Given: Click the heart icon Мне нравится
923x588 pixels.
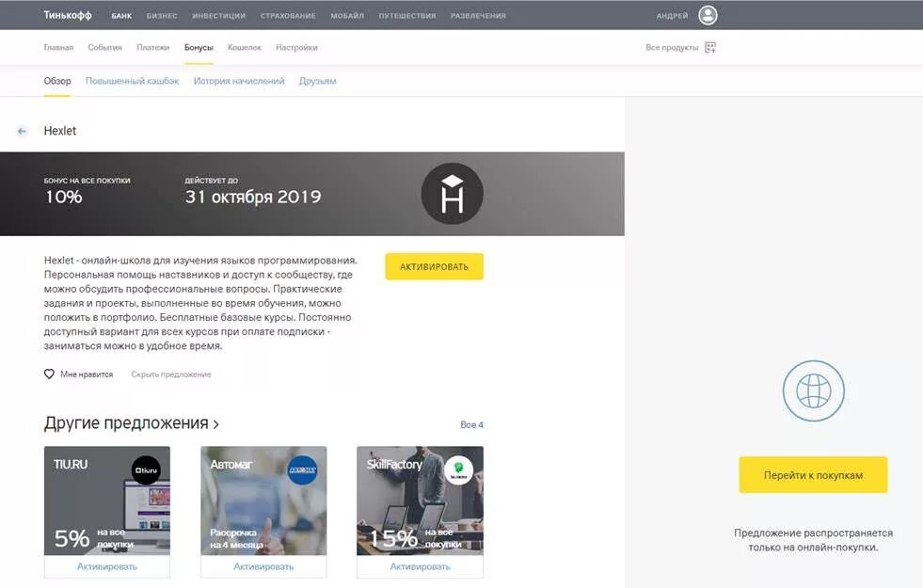Looking at the screenshot, I should coord(50,373).
